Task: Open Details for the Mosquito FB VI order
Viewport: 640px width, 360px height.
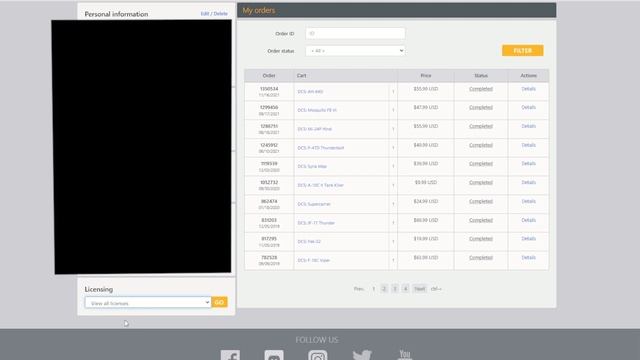Action: 528,107
